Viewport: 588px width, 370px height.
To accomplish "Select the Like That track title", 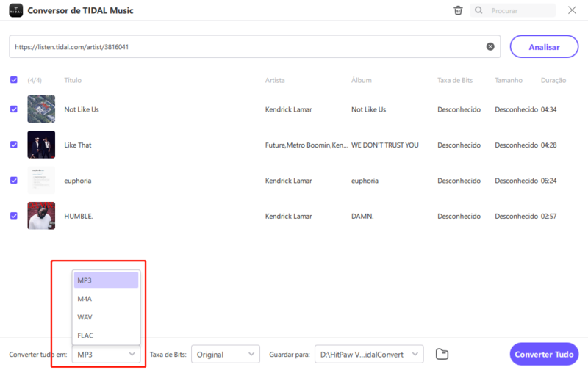I will click(78, 145).
